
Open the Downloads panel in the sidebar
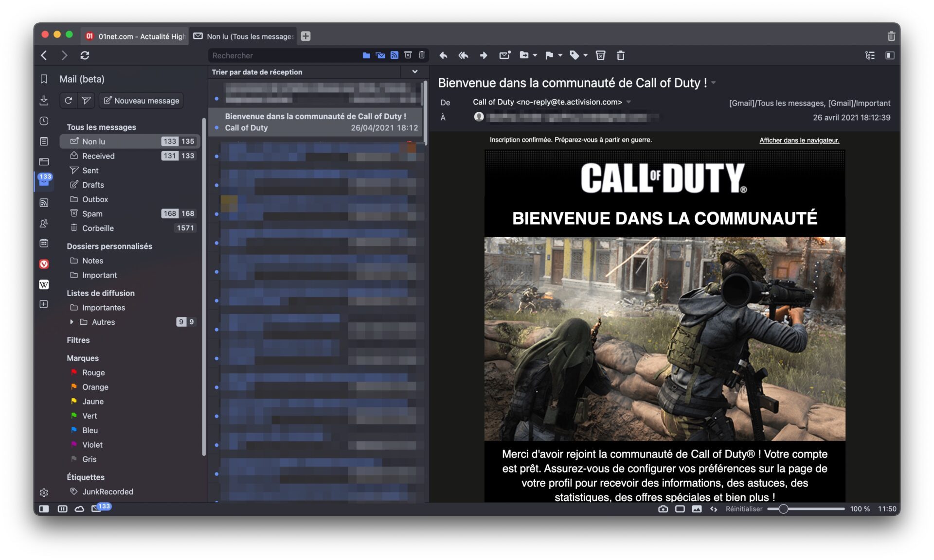(x=44, y=100)
